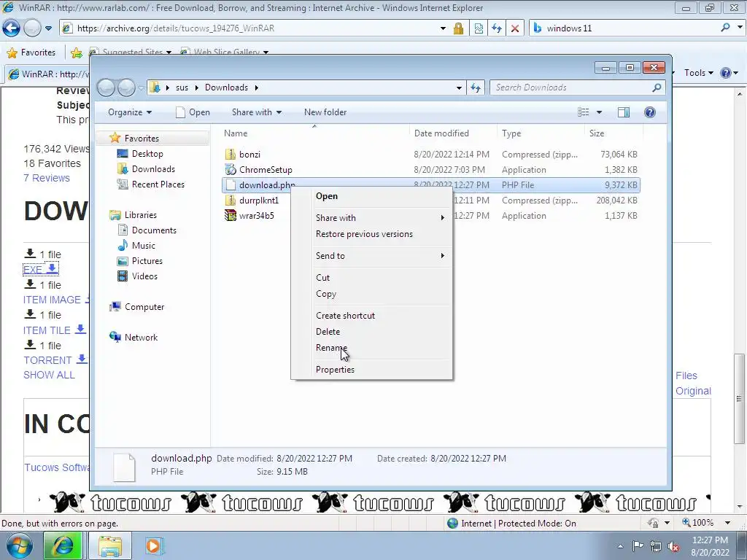747x560 pixels.
Task: Click Downloads in the Explorer breadcrumb
Action: coord(226,87)
